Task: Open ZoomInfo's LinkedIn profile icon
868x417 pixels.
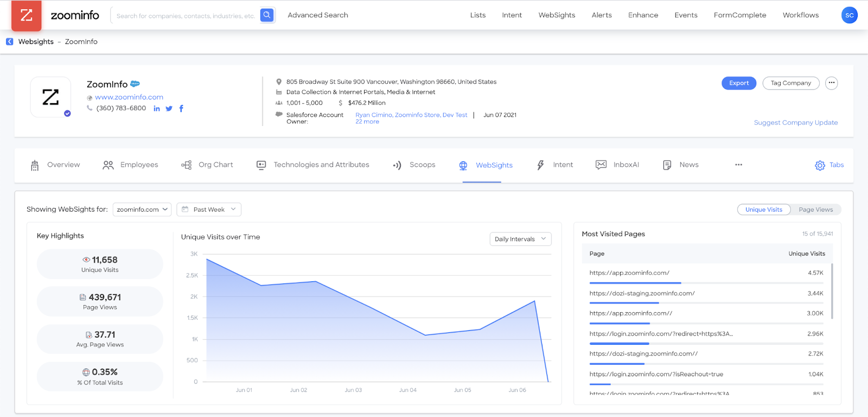Action: pyautogui.click(x=157, y=109)
